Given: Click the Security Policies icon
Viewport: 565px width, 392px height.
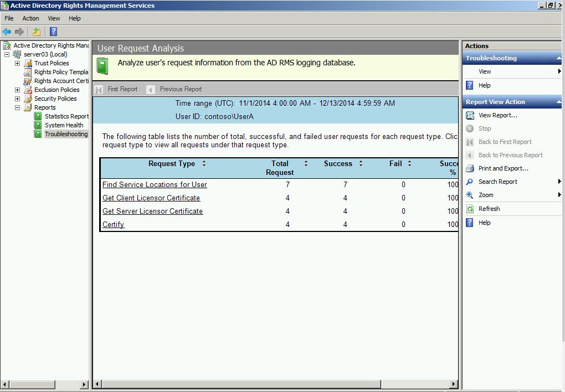Looking at the screenshot, I should [x=28, y=99].
